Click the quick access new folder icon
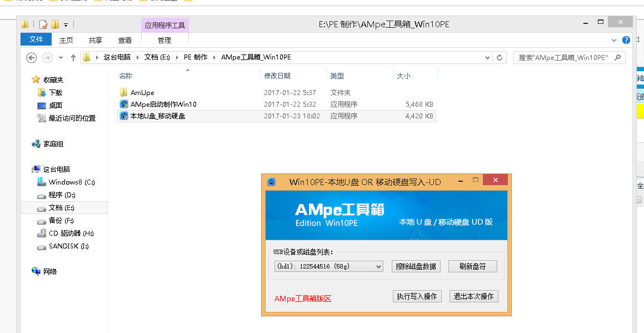The width and height of the screenshot is (644, 333). coord(55,24)
